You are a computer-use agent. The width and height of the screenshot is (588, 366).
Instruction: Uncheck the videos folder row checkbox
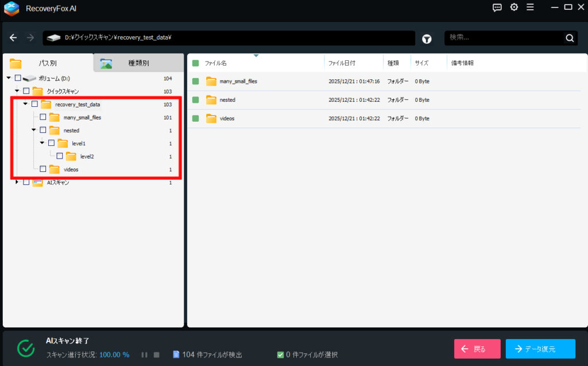point(195,118)
